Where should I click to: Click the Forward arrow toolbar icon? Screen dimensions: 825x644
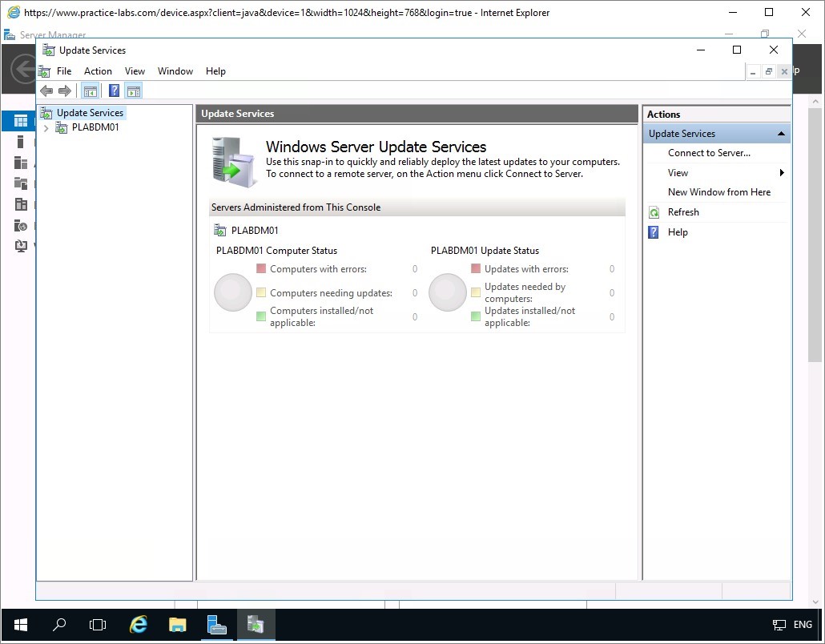(x=65, y=91)
